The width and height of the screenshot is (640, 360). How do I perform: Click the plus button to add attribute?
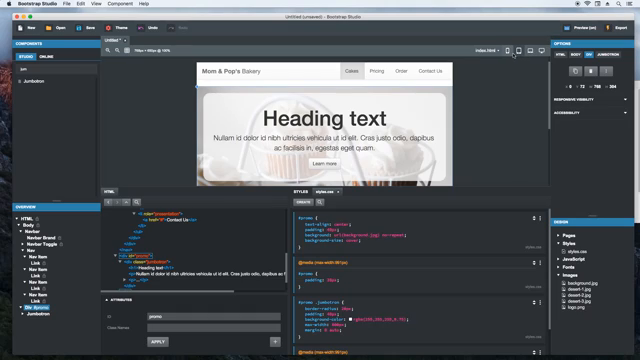[x=275, y=342]
